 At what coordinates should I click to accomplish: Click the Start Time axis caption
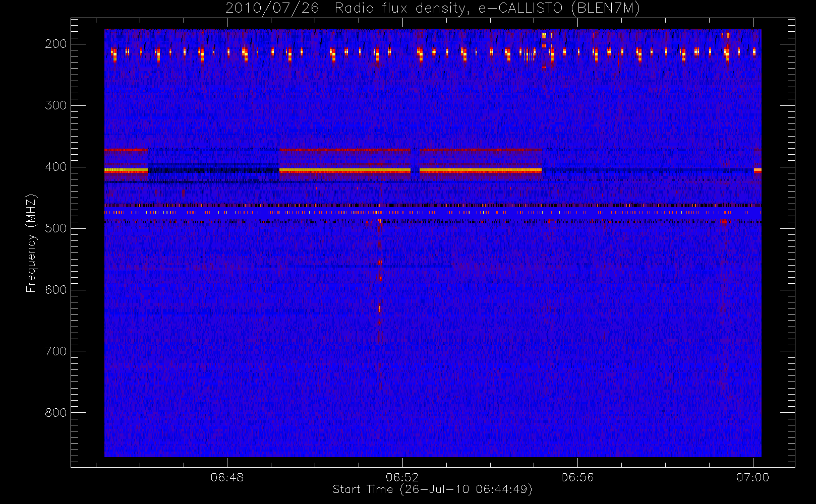point(433,489)
